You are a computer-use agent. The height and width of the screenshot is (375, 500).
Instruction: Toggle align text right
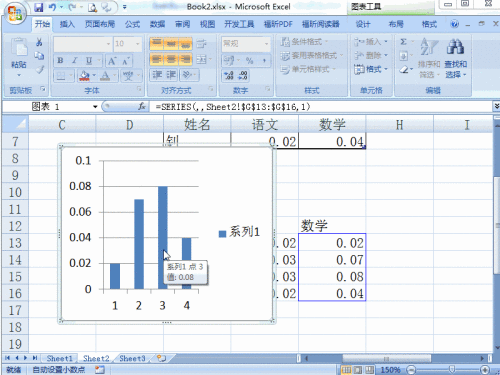point(185,59)
